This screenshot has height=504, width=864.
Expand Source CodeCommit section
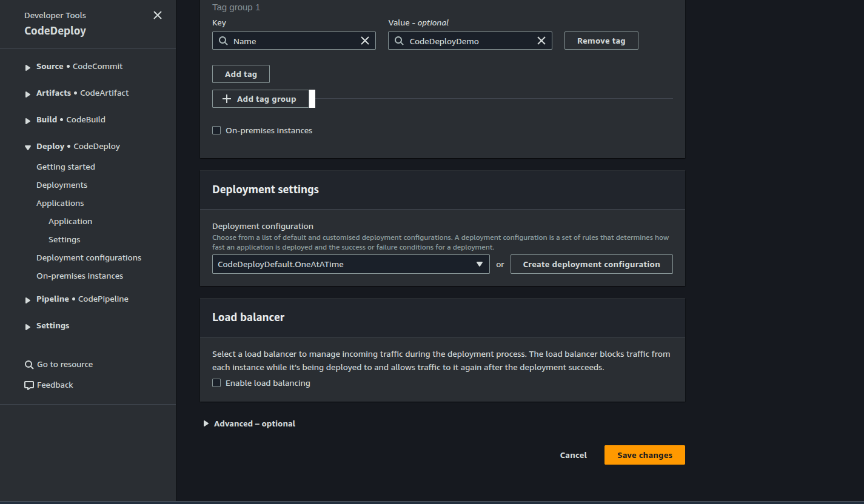28,67
